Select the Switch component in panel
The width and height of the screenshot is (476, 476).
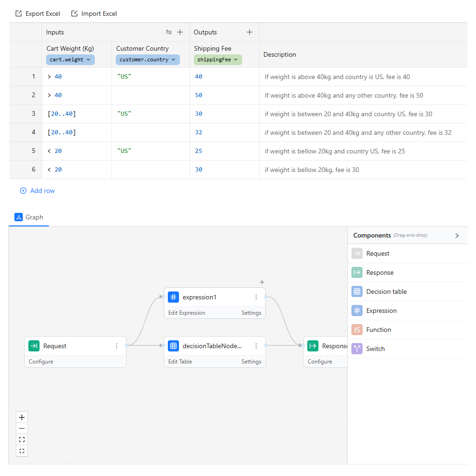tap(375, 349)
